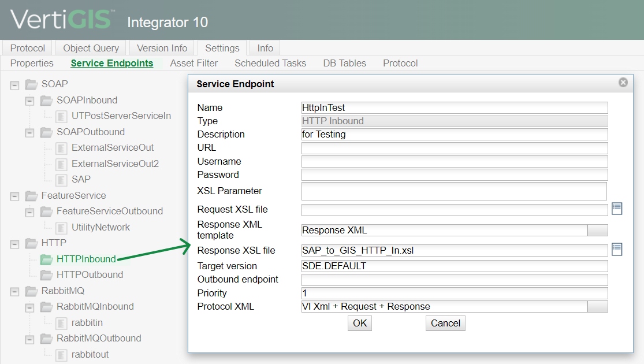Click into the Priority field
This screenshot has width=644, height=364.
454,293
